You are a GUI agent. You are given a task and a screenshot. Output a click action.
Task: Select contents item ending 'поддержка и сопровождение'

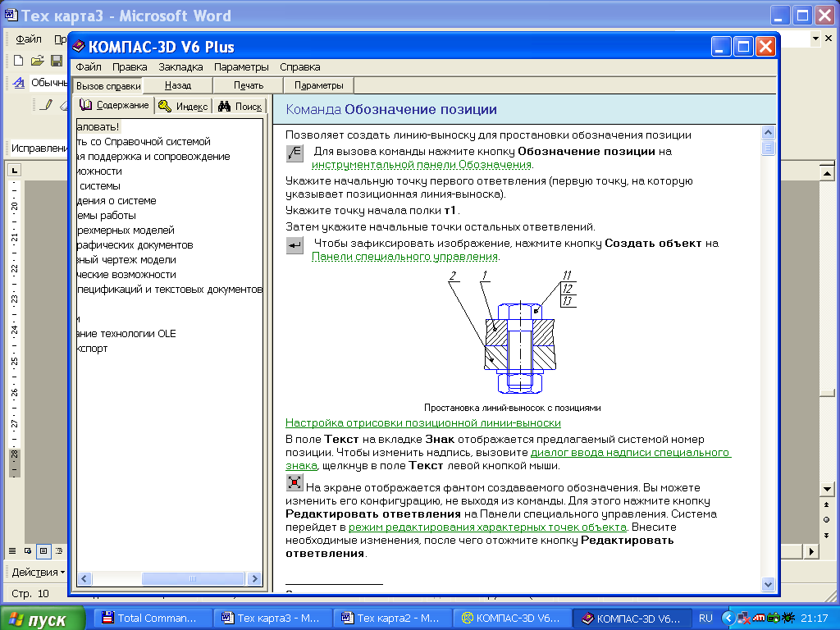point(153,157)
